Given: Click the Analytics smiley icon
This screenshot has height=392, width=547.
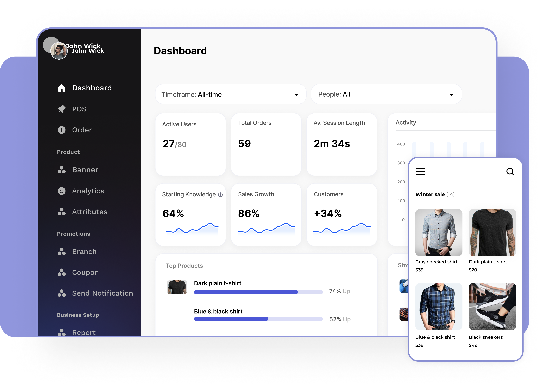Looking at the screenshot, I should click(62, 191).
